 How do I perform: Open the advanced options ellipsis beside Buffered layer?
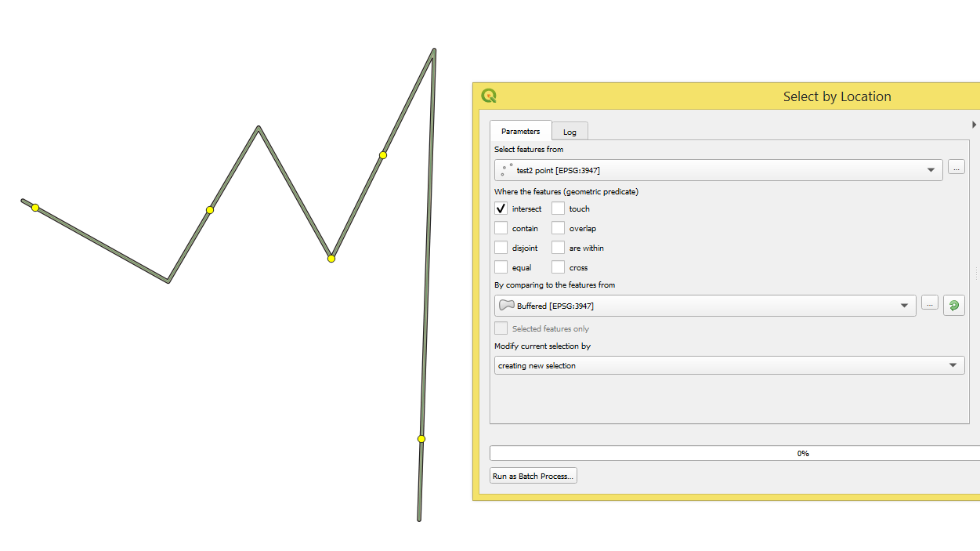tap(929, 304)
